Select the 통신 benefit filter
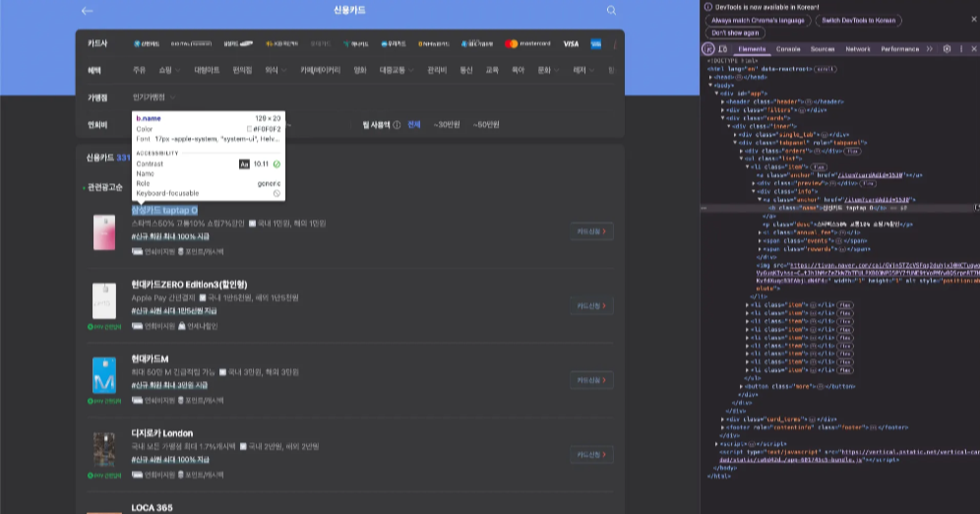Viewport: 980px width, 514px height. tap(466, 71)
